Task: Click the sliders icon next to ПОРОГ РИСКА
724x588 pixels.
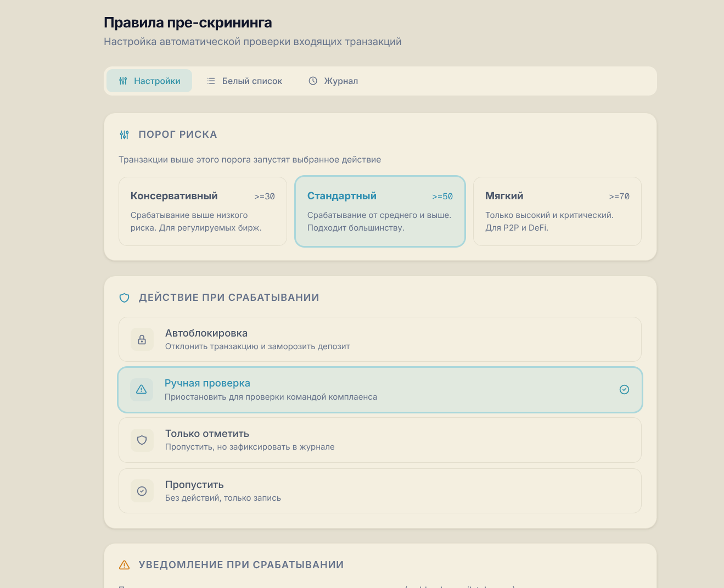Action: click(x=124, y=135)
